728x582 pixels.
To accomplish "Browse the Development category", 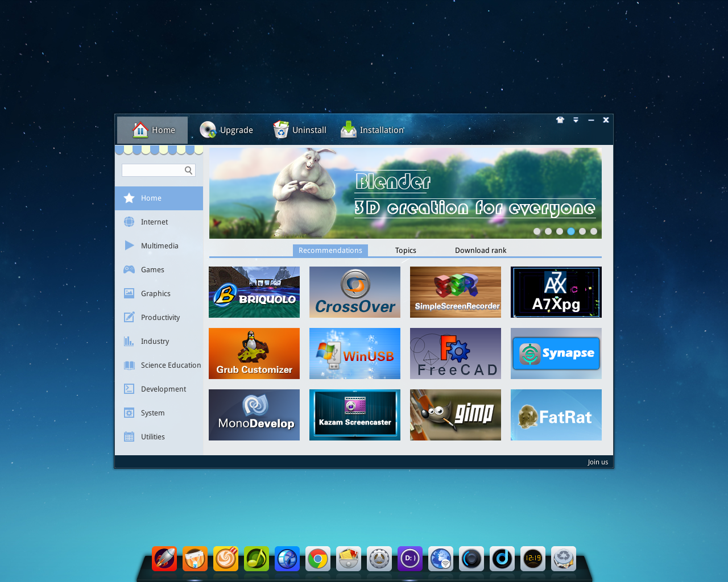I will pyautogui.click(x=159, y=389).
